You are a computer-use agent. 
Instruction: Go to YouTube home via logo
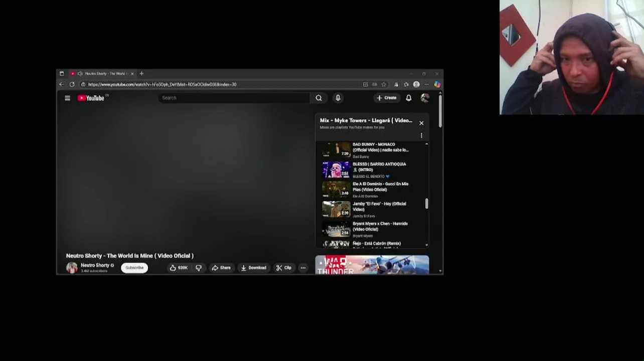pyautogui.click(x=91, y=98)
